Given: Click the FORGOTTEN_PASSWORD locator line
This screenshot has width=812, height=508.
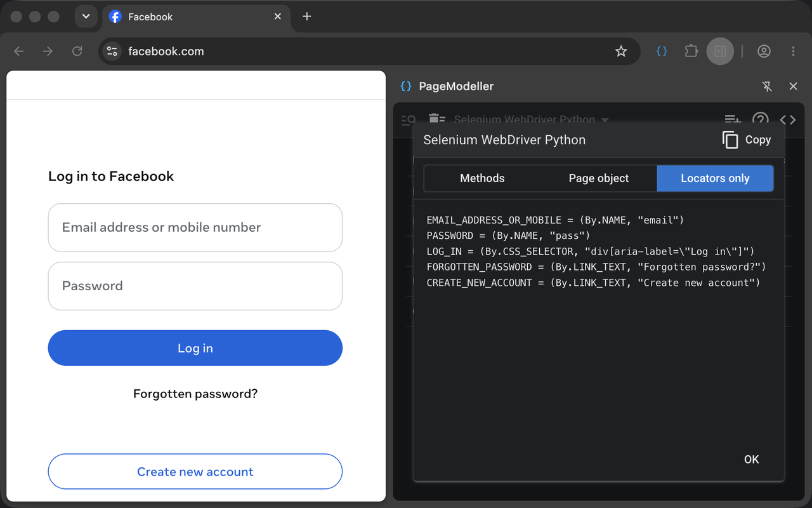Looking at the screenshot, I should [x=596, y=267].
